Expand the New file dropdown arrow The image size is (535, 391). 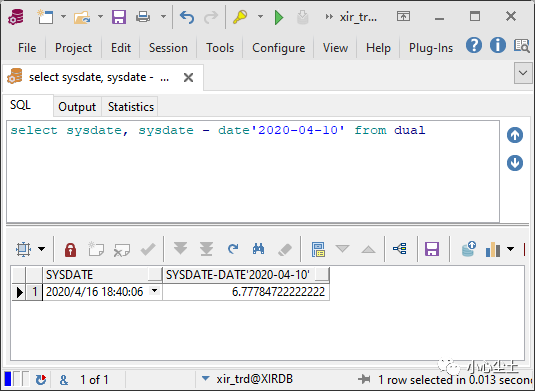click(63, 16)
